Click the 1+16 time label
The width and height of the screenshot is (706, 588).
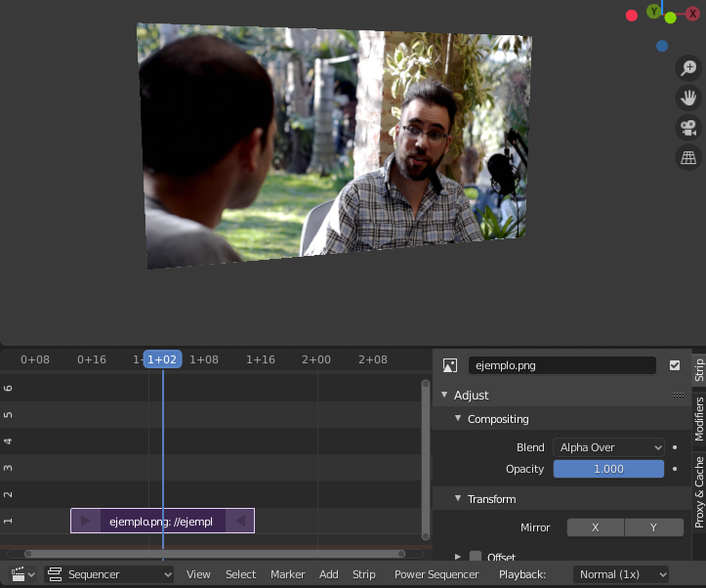[x=261, y=359]
